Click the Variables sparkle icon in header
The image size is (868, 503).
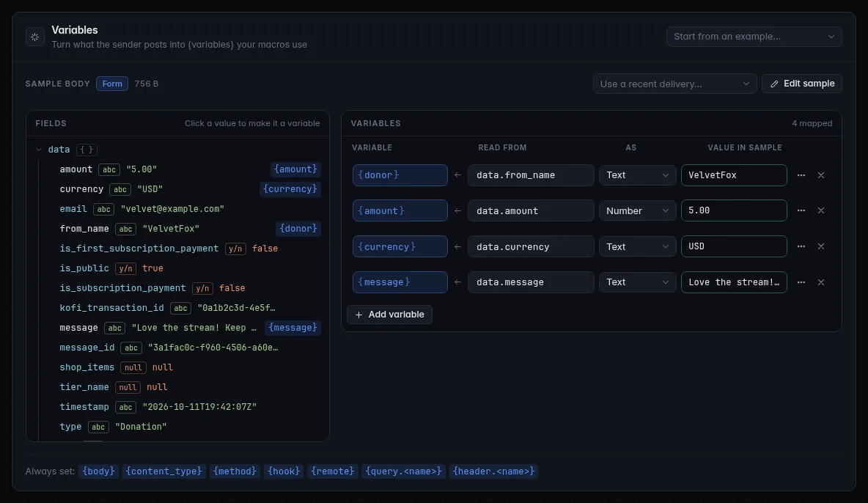pos(35,37)
